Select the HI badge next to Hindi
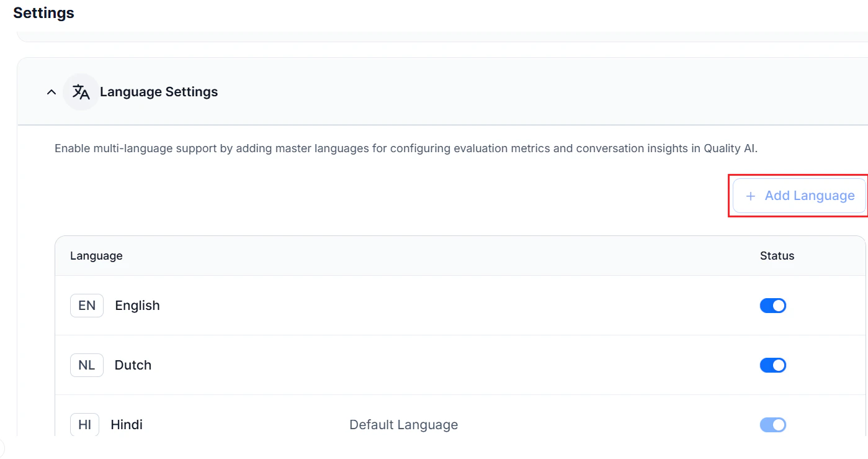Viewport: 868px width, 459px height. tap(84, 424)
